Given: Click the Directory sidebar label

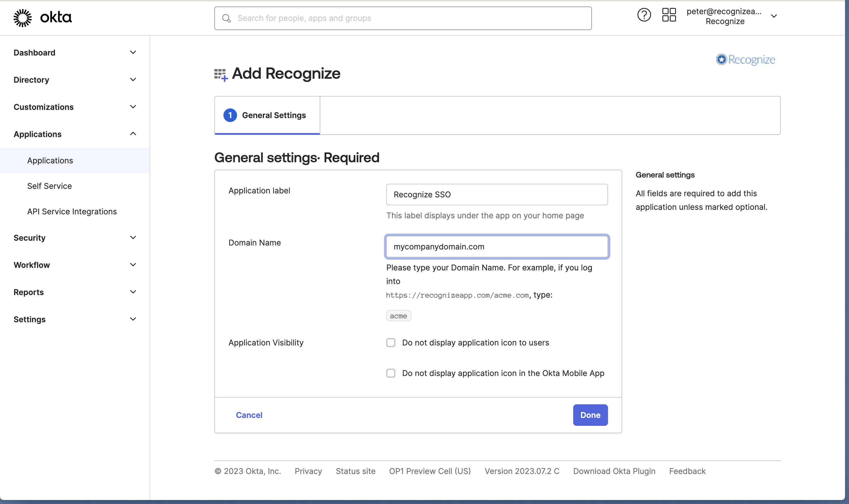Looking at the screenshot, I should (31, 80).
